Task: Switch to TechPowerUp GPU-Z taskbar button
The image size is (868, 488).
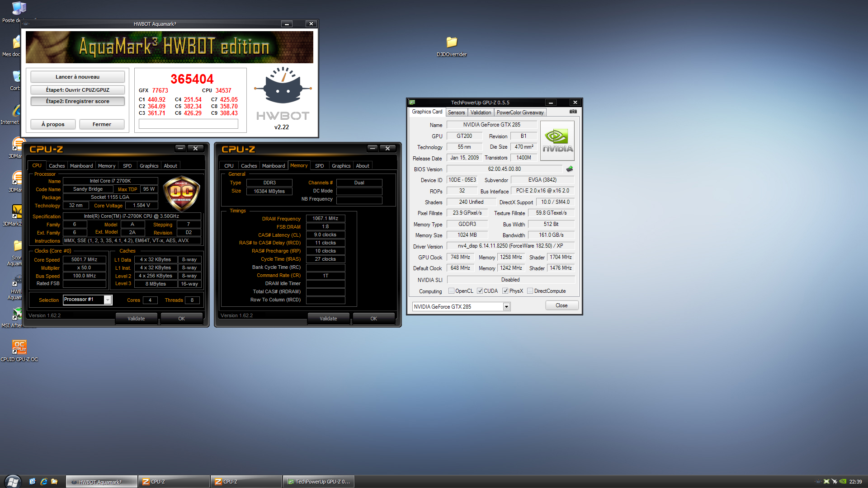Action: (x=319, y=482)
